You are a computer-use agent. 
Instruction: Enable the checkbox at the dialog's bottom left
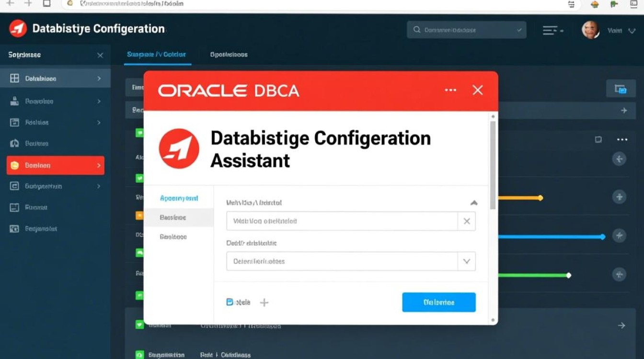coord(229,302)
